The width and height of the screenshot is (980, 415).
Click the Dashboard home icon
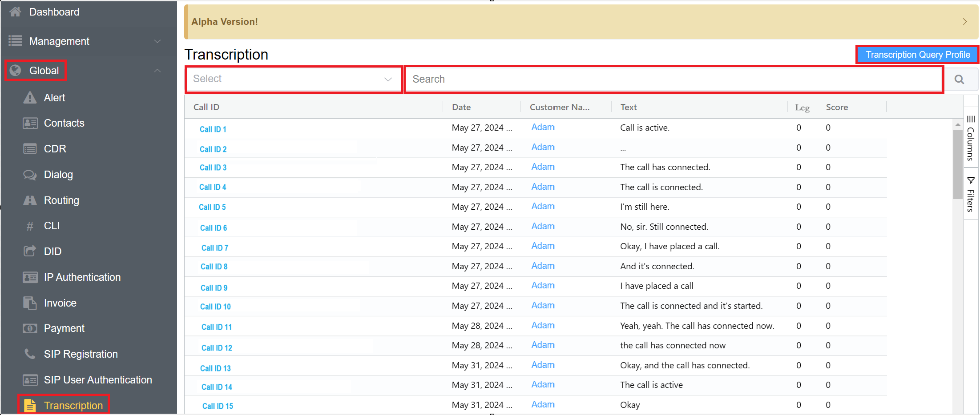[x=16, y=12]
